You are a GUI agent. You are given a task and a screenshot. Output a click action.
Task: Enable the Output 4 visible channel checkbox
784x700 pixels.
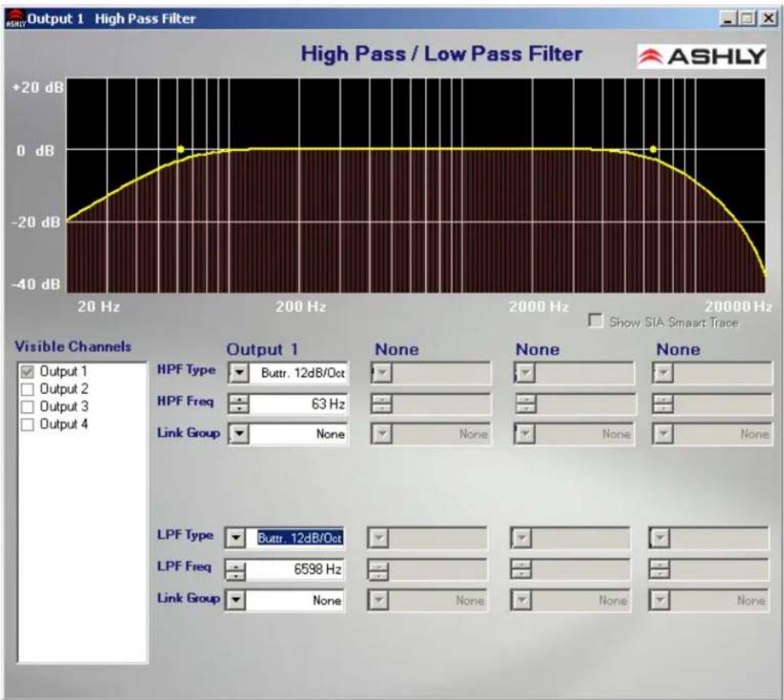point(28,424)
